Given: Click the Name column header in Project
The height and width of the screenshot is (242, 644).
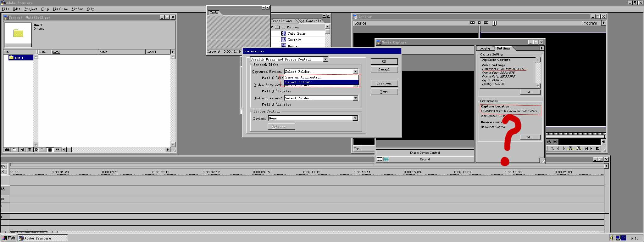Looking at the screenshot, I should 75,52.
